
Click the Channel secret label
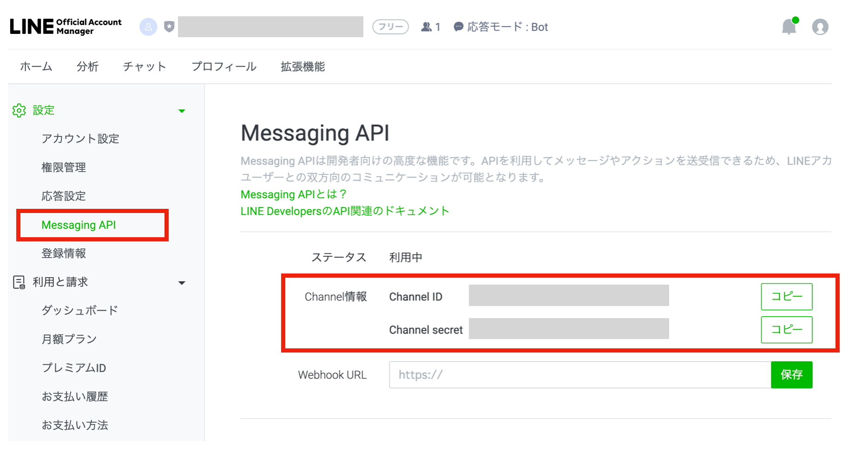point(426,330)
